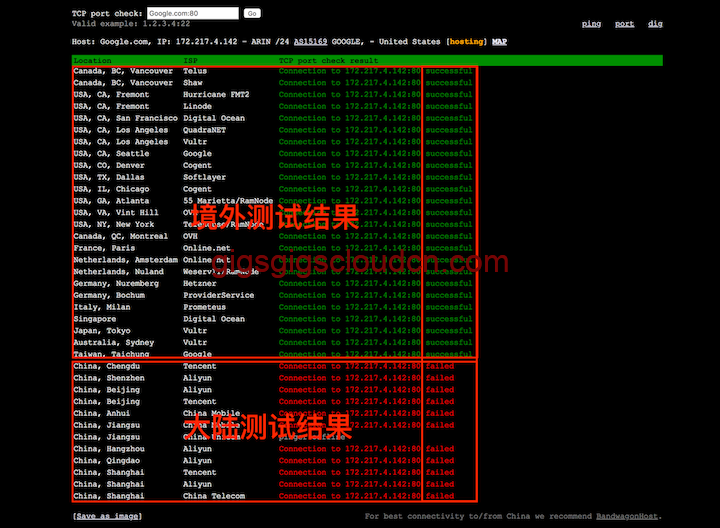
Task: Click the failed result in Qingdao row
Action: (440, 461)
